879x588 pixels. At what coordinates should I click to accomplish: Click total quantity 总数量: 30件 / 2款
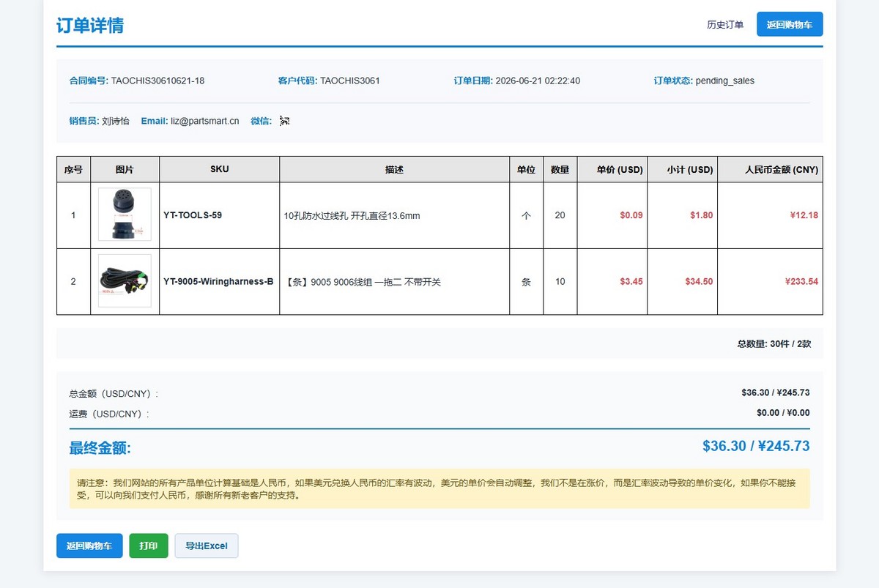click(x=774, y=343)
